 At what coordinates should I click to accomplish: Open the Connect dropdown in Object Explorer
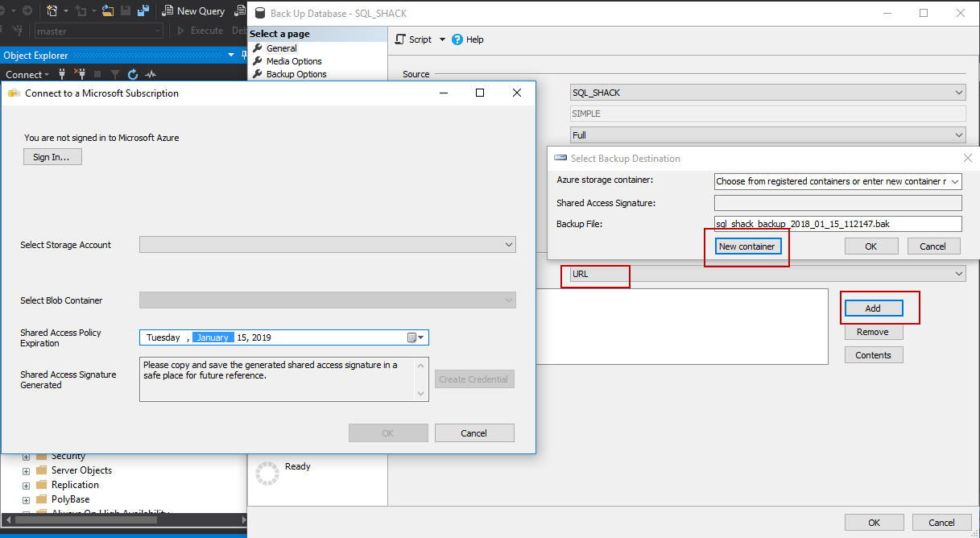(27, 74)
